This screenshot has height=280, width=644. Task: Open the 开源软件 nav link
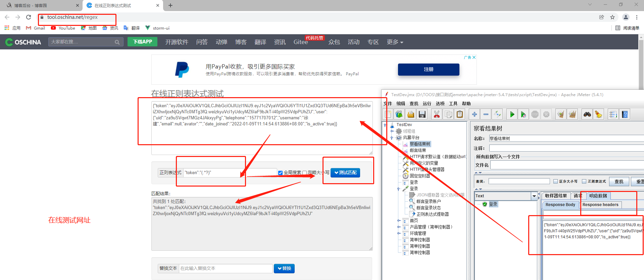177,42
